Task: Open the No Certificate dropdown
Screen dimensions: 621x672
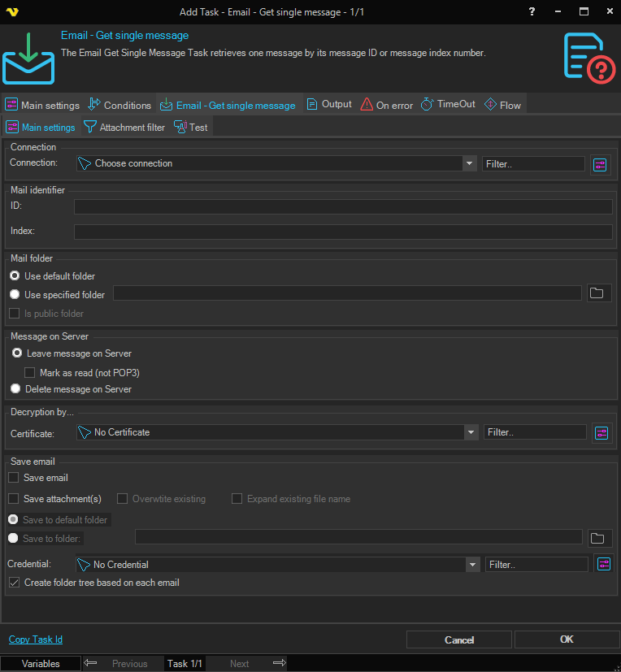Action: coord(470,432)
